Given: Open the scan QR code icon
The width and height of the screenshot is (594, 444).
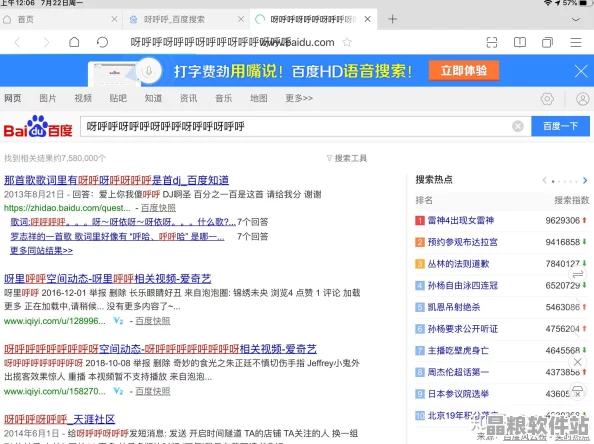Looking at the screenshot, I should coord(492,42).
